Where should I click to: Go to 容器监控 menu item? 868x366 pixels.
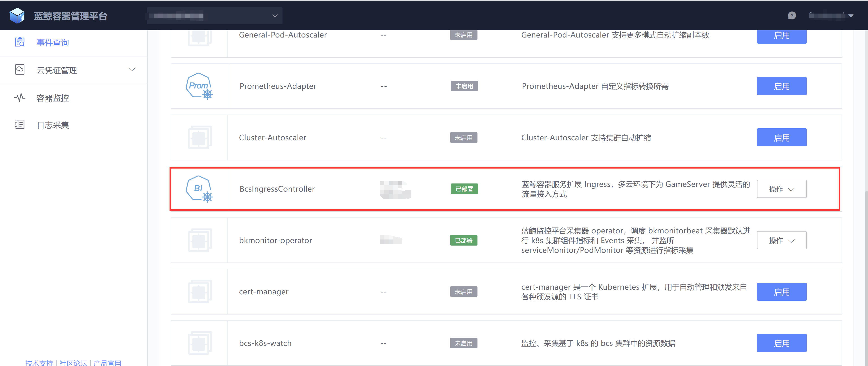[53, 98]
